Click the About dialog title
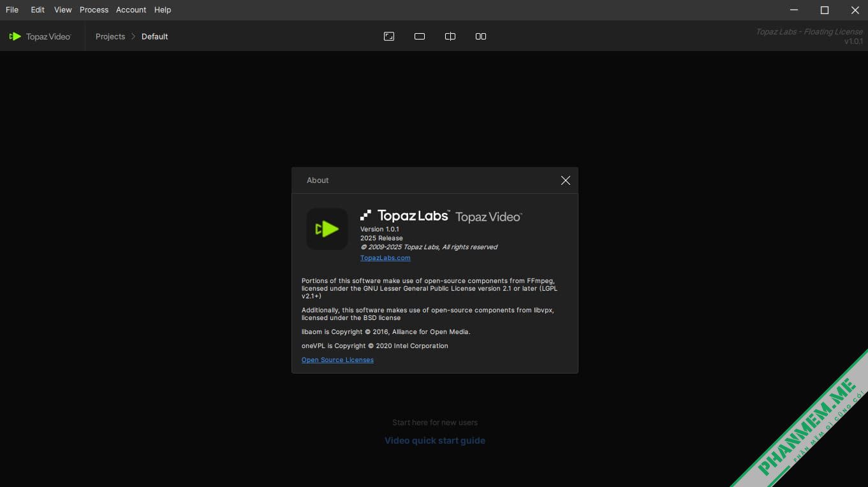868x487 pixels. pos(318,180)
